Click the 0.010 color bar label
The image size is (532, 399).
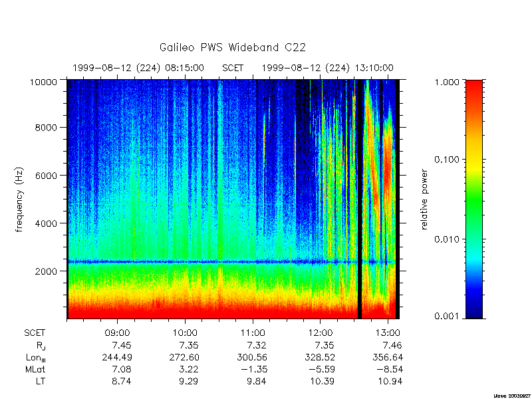pyautogui.click(x=448, y=239)
